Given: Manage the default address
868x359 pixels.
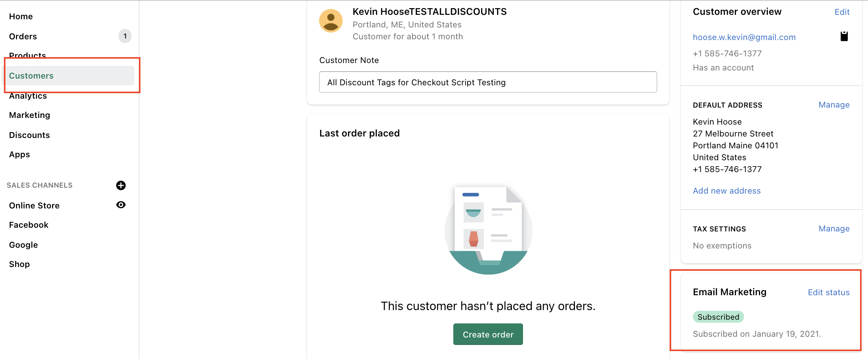Looking at the screenshot, I should click(x=834, y=105).
